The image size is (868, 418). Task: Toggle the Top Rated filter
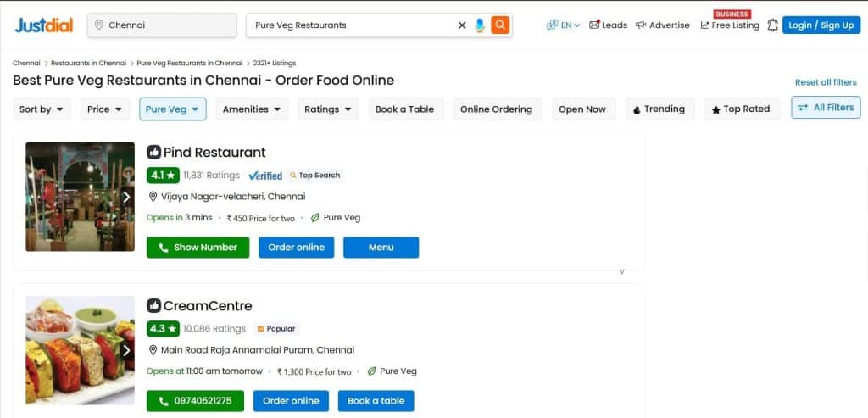pyautogui.click(x=741, y=109)
